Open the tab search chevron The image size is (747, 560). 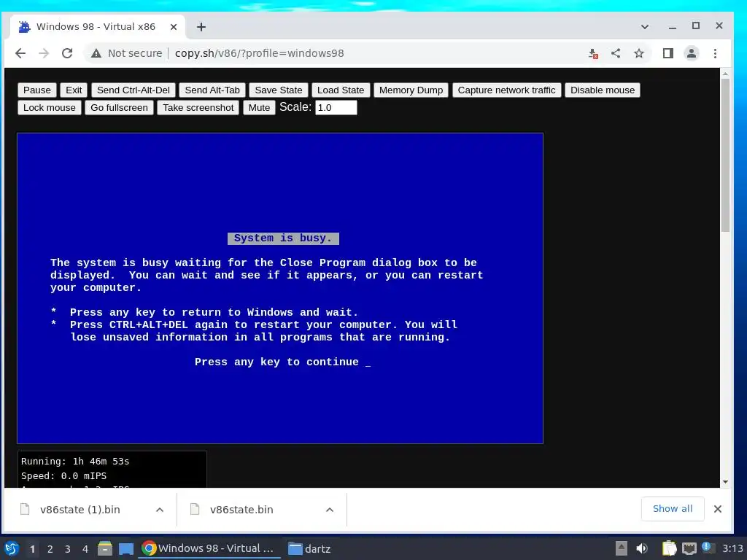click(x=645, y=27)
